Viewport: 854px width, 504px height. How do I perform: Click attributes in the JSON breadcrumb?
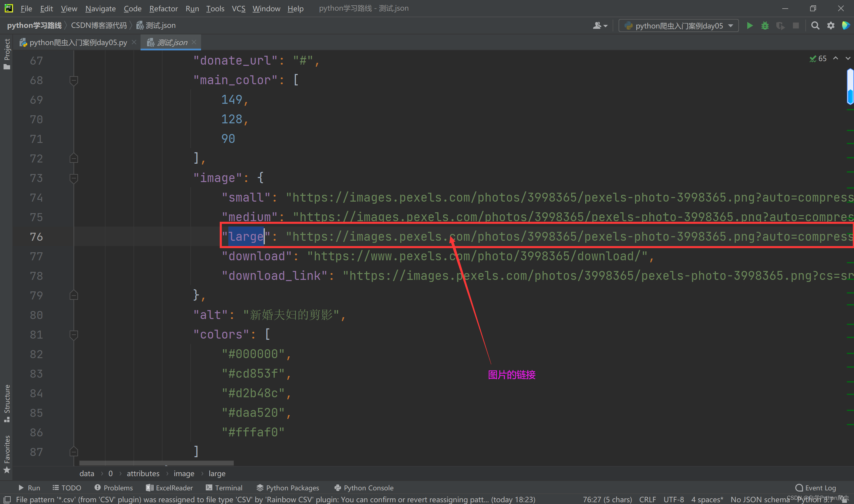(143, 473)
